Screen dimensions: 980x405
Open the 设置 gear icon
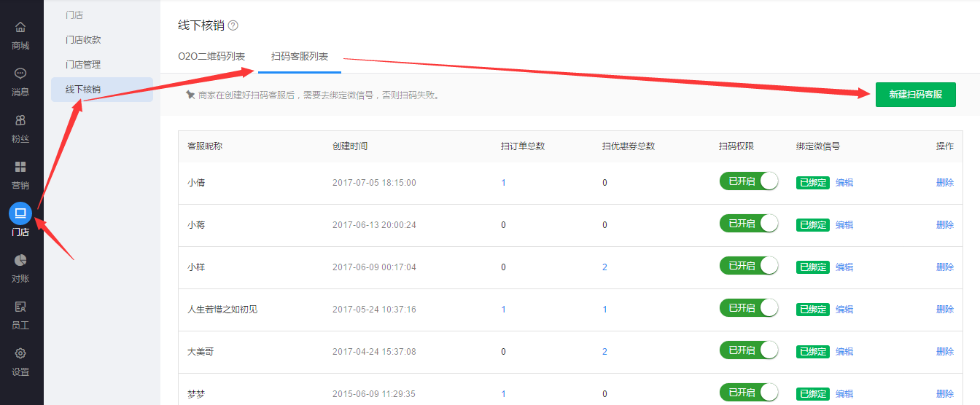pos(20,353)
